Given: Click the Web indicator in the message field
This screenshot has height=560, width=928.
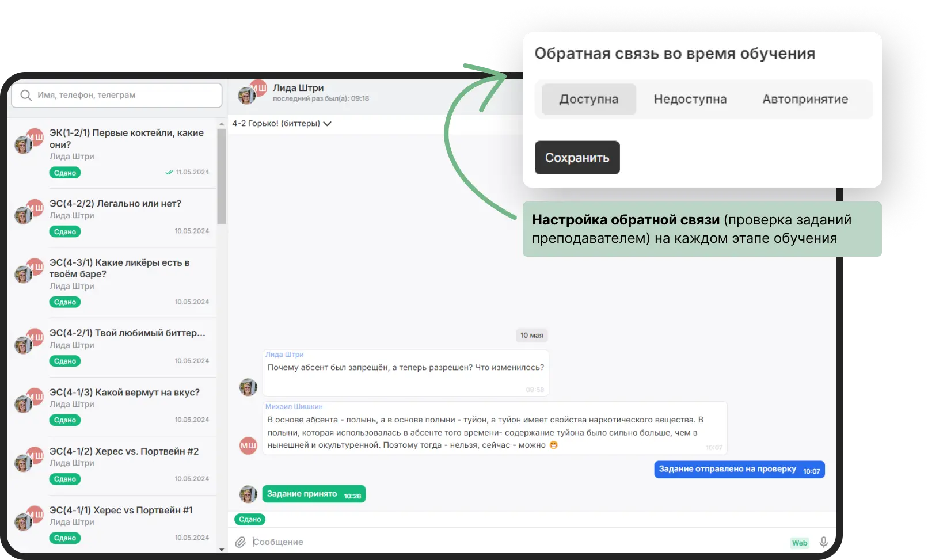Looking at the screenshot, I should point(799,543).
